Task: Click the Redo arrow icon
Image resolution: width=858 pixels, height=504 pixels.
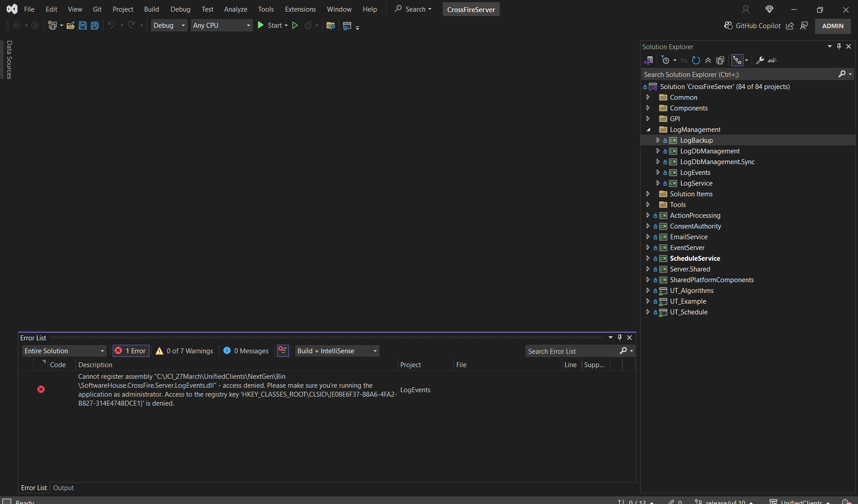Action: pyautogui.click(x=131, y=25)
